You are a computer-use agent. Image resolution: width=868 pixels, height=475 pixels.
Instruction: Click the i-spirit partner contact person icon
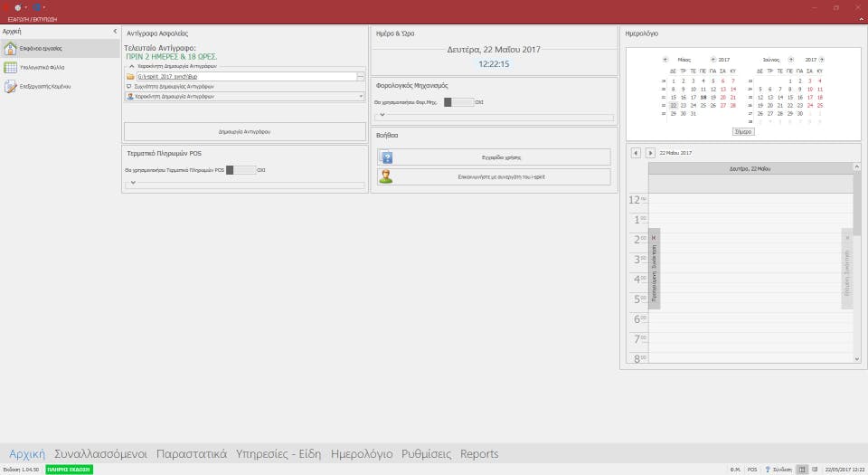(386, 176)
